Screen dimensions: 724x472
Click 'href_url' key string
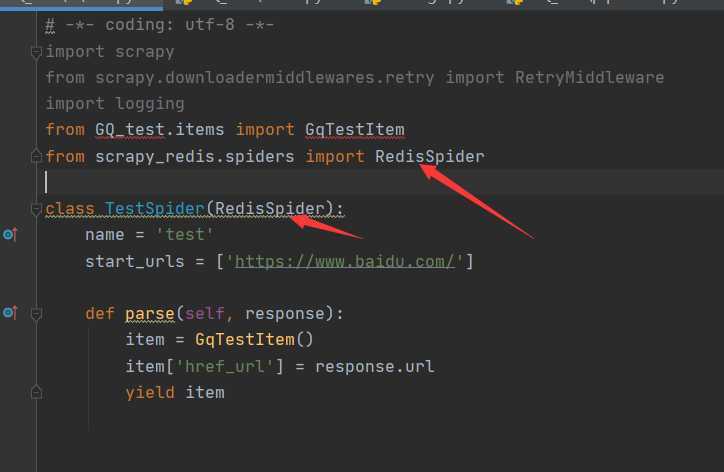pyautogui.click(x=224, y=367)
